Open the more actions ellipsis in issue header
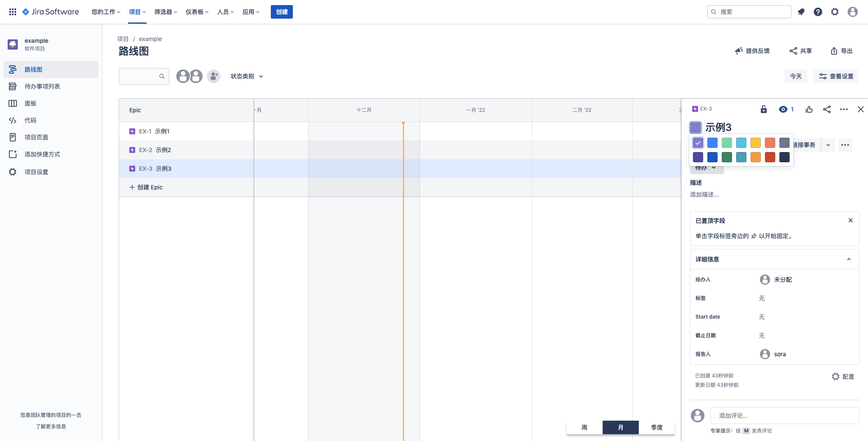Image resolution: width=868 pixels, height=441 pixels. [x=844, y=109]
